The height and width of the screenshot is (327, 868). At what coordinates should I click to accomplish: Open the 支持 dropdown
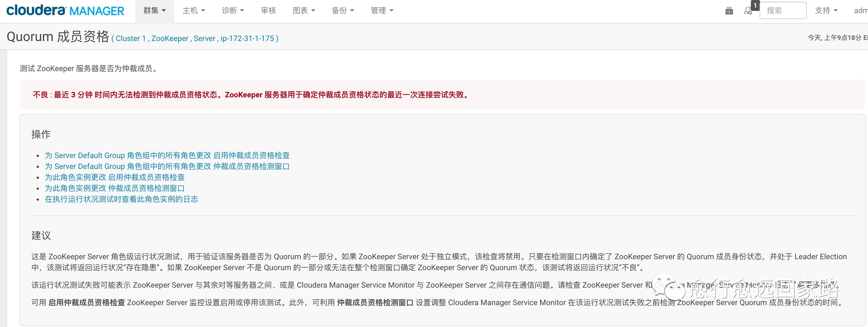tap(826, 11)
